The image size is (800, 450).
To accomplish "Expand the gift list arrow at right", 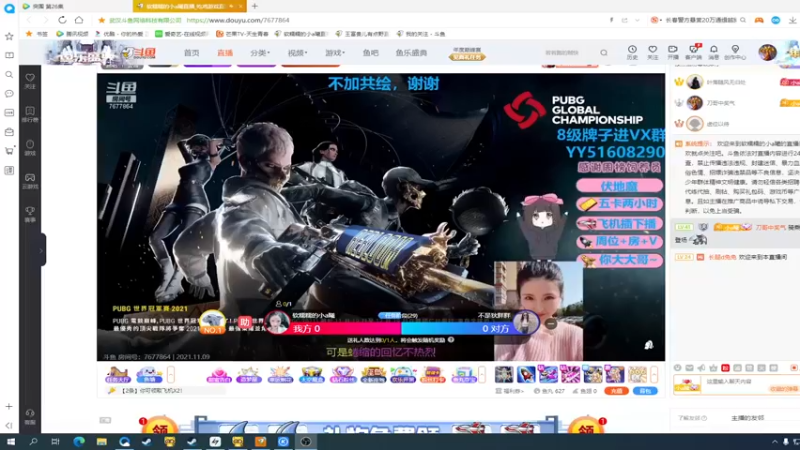I will (654, 374).
